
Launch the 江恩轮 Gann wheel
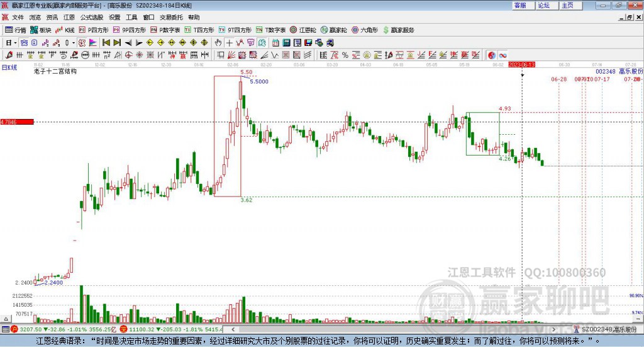(303, 30)
